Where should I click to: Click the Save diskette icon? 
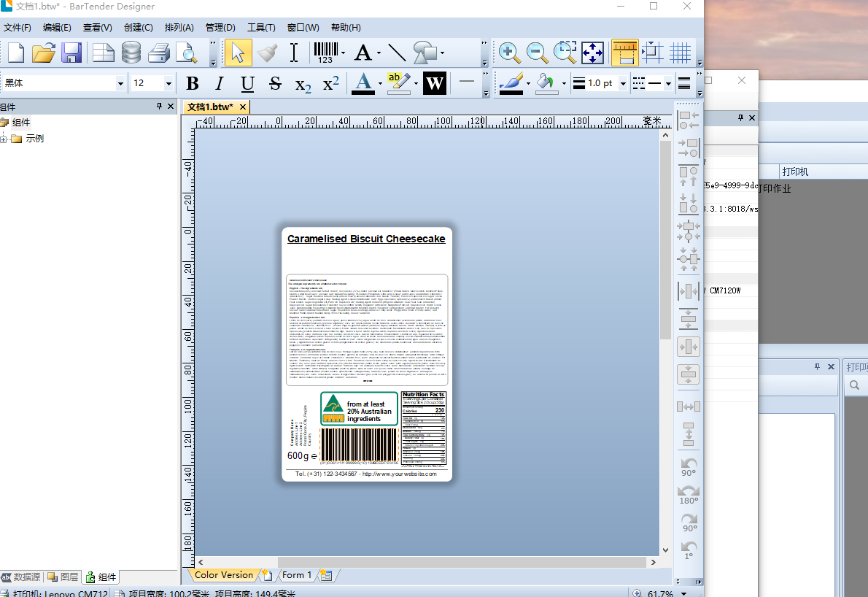(71, 53)
